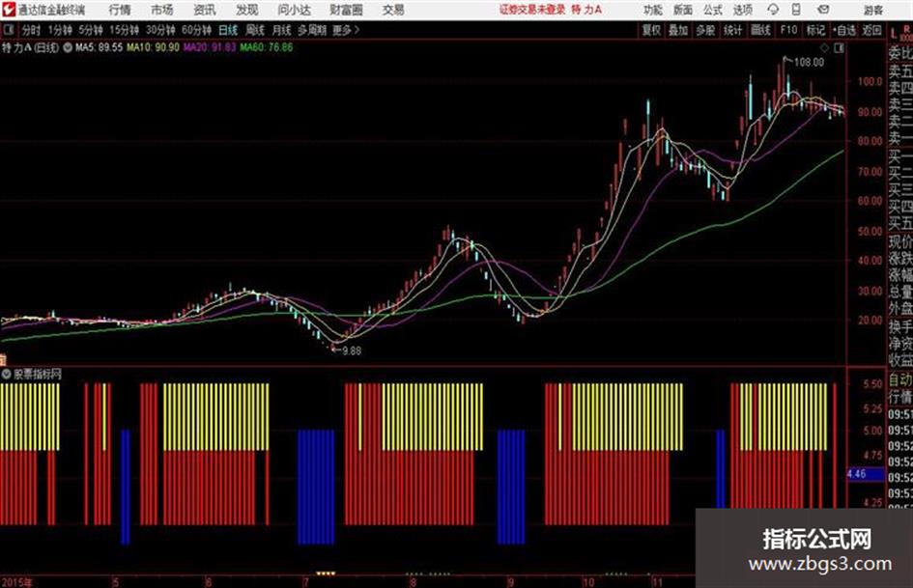This screenshot has height=588, width=913.
Task: Open F10 company info
Action: [x=789, y=30]
